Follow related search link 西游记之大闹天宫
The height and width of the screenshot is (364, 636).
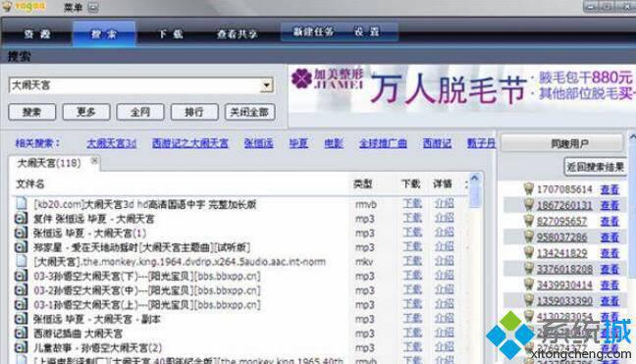tap(190, 143)
